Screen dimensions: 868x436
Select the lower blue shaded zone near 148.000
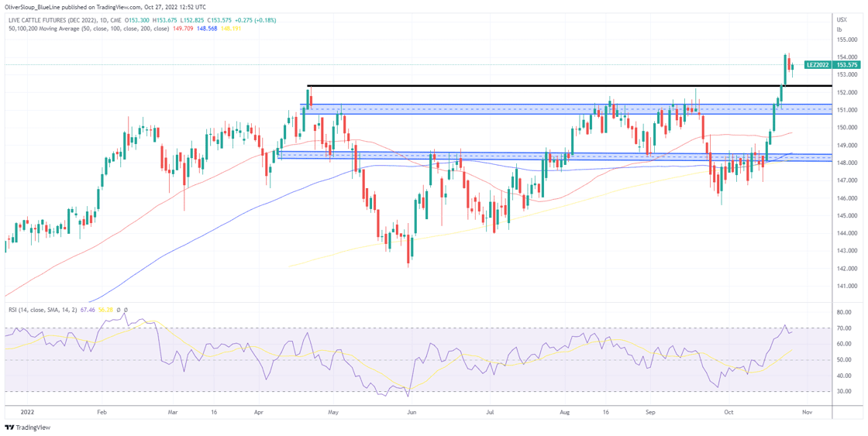[553, 157]
